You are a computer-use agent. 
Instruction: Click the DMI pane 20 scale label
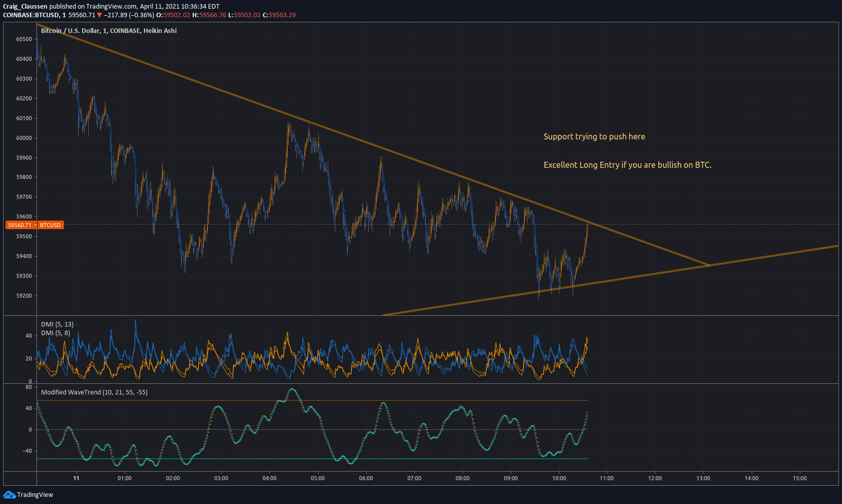pos(28,358)
